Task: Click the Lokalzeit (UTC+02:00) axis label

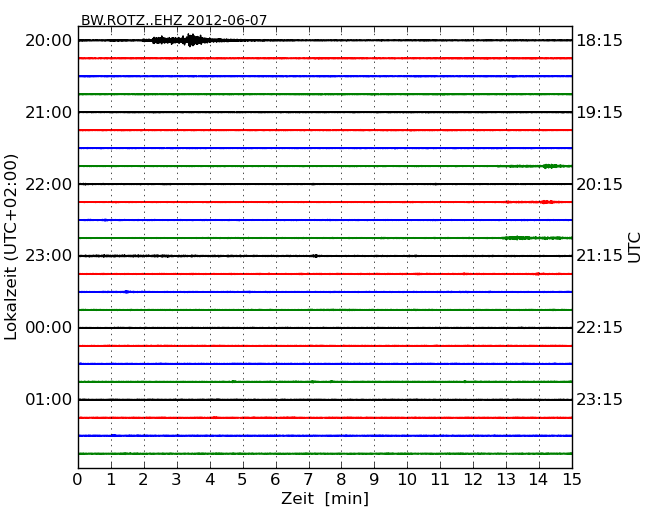Action: 11,247
